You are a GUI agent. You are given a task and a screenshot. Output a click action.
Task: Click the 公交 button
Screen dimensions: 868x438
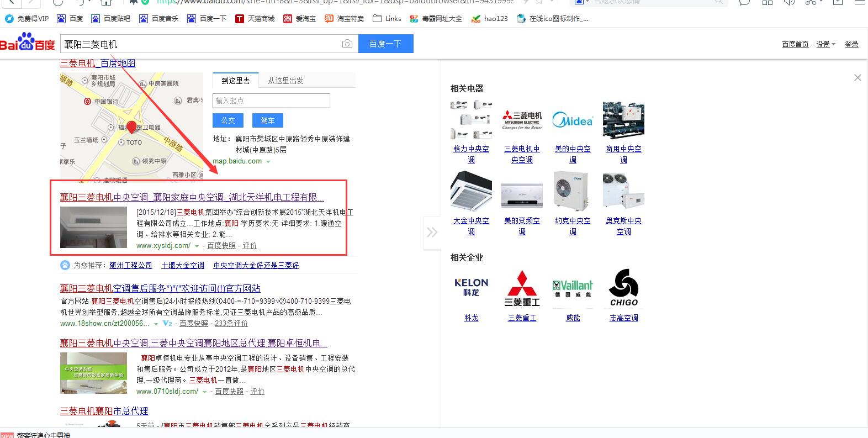coord(228,120)
